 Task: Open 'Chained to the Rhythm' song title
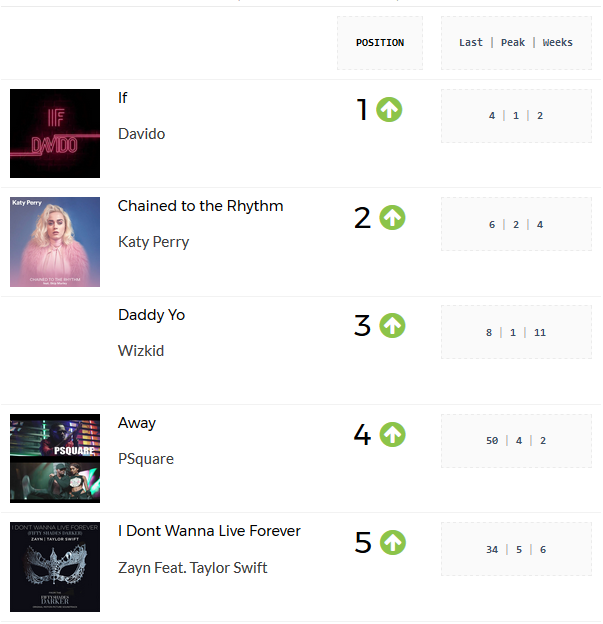click(x=200, y=206)
